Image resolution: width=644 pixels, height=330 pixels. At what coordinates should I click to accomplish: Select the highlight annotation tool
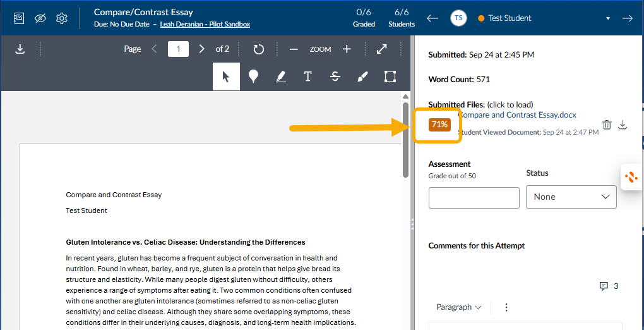click(x=281, y=76)
